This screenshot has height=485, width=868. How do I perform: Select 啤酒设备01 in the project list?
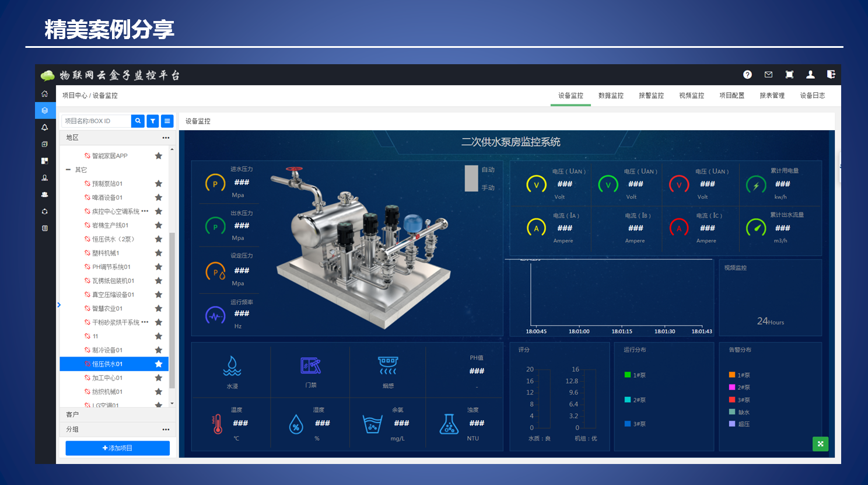coord(107,198)
